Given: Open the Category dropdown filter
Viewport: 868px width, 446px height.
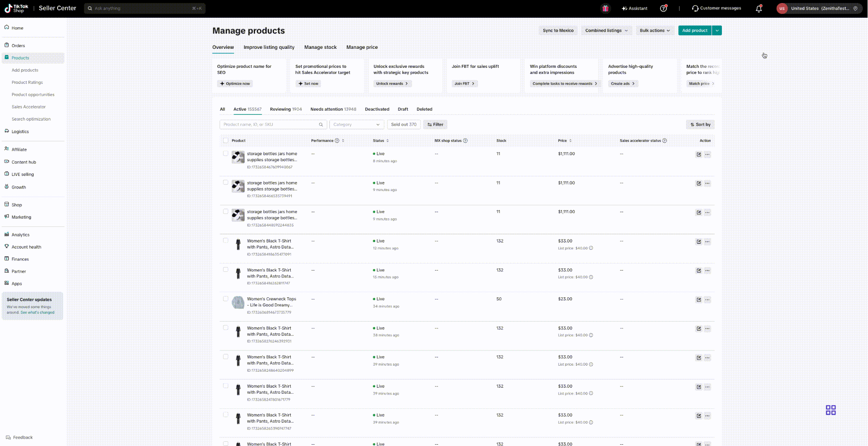Looking at the screenshot, I should pyautogui.click(x=357, y=124).
